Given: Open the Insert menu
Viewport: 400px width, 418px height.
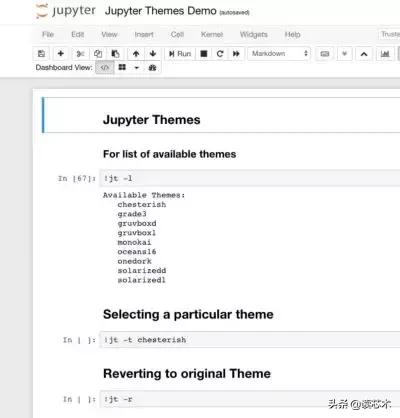Looking at the screenshot, I should pyautogui.click(x=144, y=35).
